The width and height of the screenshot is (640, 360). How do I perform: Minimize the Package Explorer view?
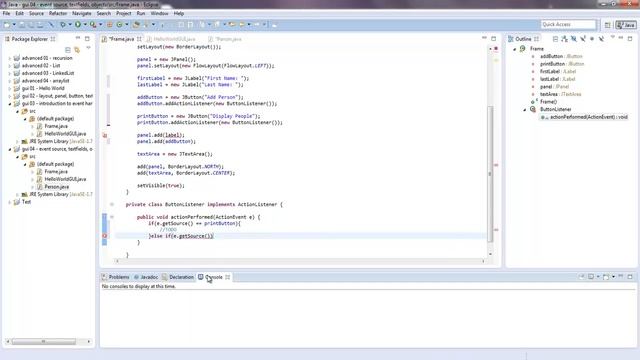[x=78, y=38]
